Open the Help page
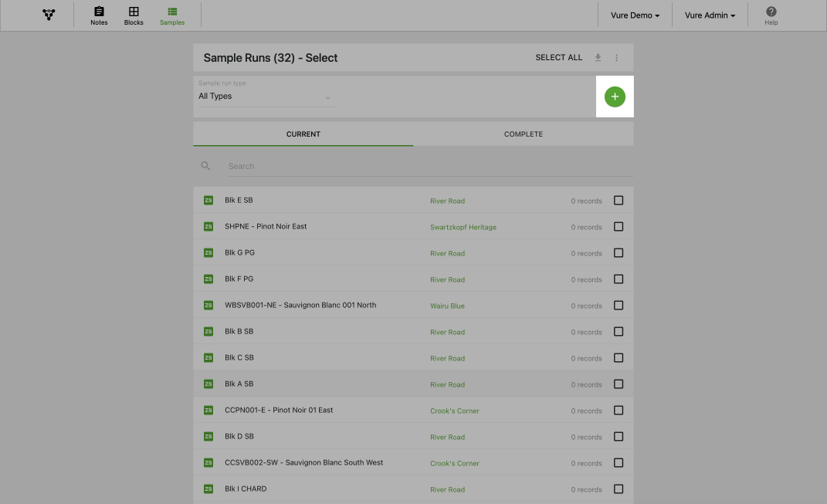This screenshot has height=504, width=827. pyautogui.click(x=771, y=15)
